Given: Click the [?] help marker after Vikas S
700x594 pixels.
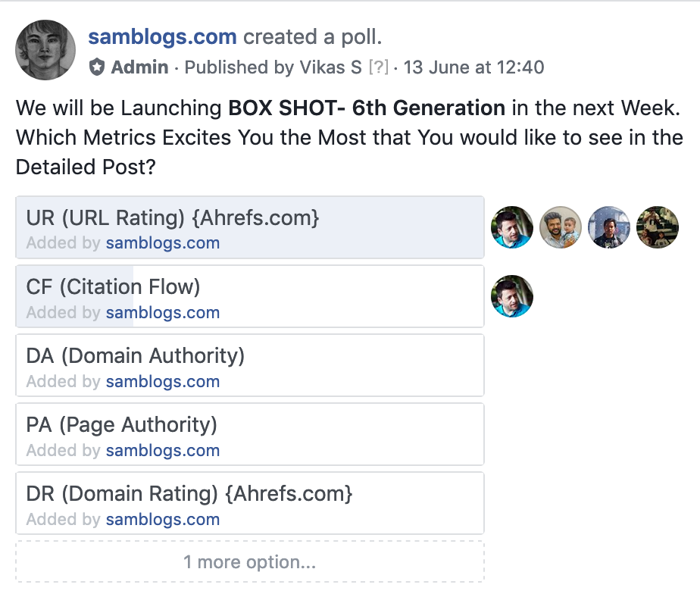Looking at the screenshot, I should pyautogui.click(x=378, y=67).
